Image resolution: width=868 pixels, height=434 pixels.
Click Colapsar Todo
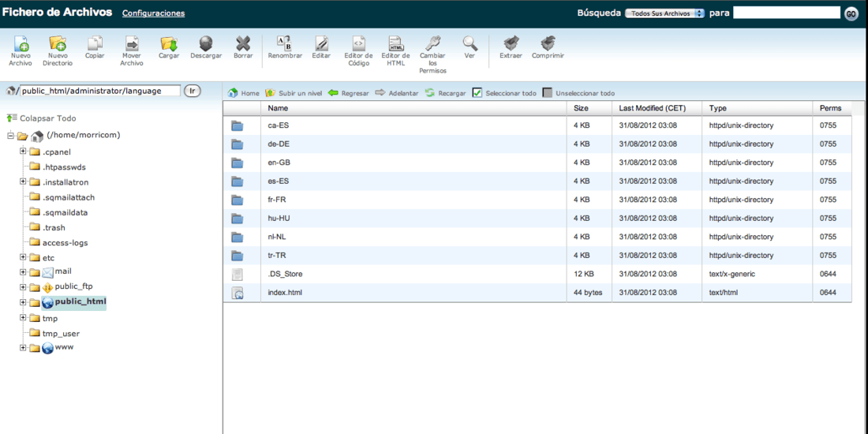tap(42, 118)
